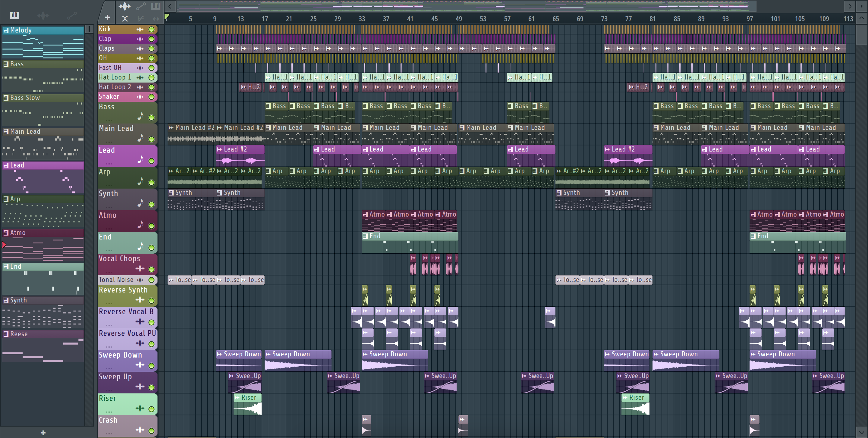Screen dimensions: 868x438
Task: Click the playlist vertical scroll down arrow
Action: coord(862,432)
